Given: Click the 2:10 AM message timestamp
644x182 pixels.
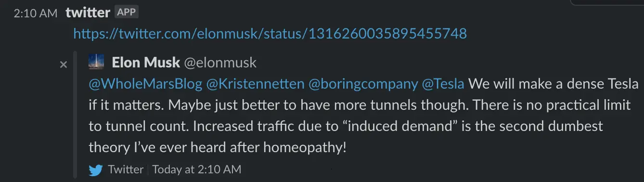Looking at the screenshot, I should 35,13.
